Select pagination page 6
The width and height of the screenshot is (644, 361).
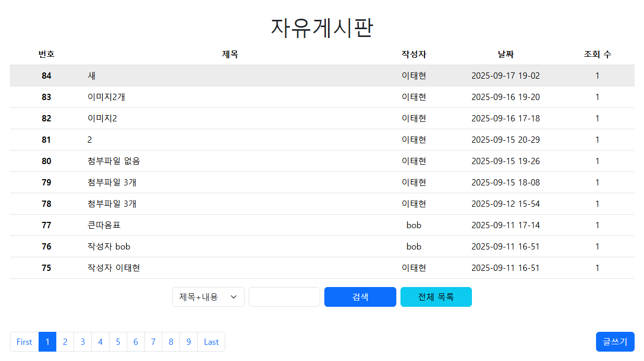(136, 342)
